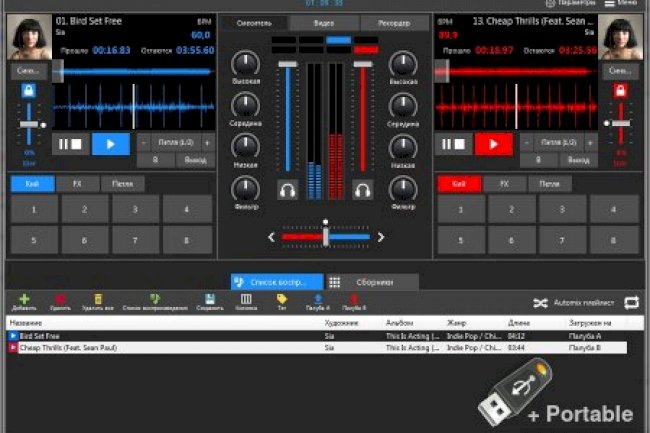Click the Петля (1/2) loop button on deck A
This screenshot has height=433, width=650.
pyautogui.click(x=176, y=143)
